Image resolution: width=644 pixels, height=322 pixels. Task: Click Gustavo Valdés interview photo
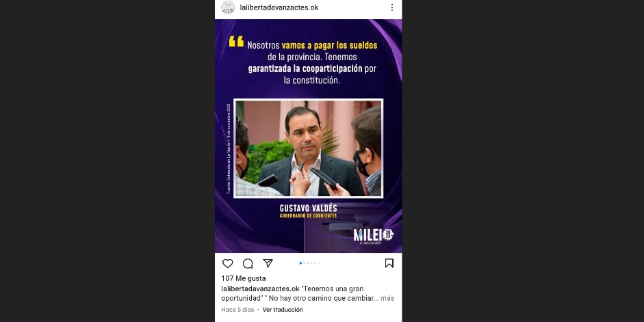(308, 148)
